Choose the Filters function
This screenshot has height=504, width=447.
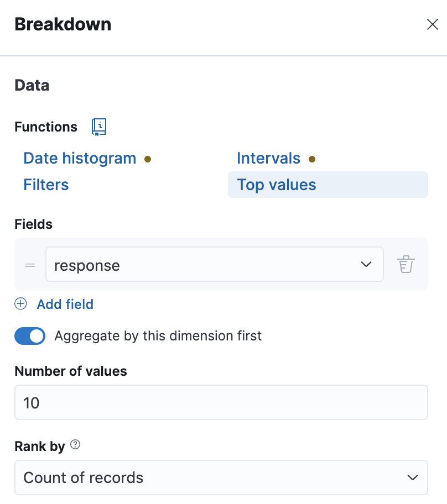(46, 185)
